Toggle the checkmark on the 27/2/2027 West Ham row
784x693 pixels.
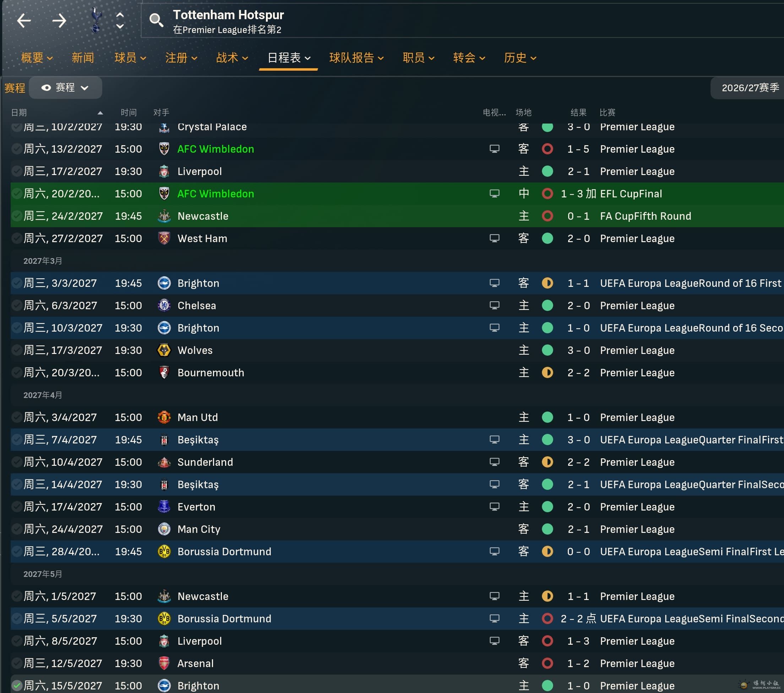point(17,239)
